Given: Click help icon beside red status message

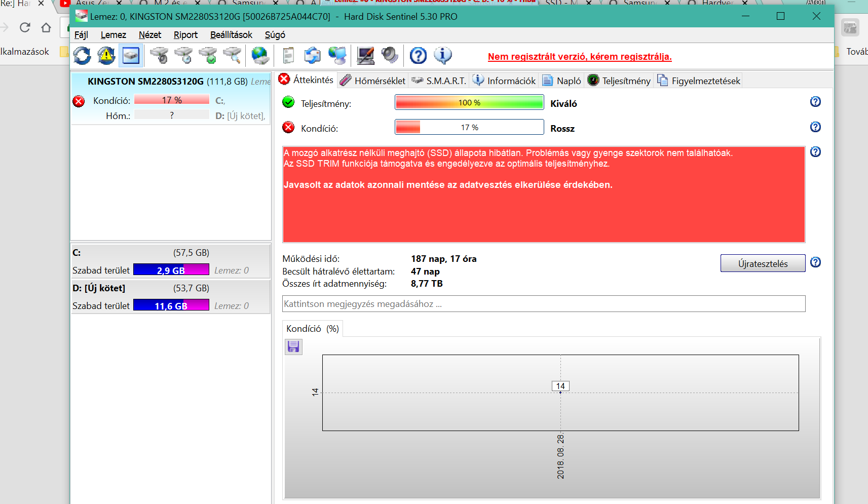Looking at the screenshot, I should 815,152.
